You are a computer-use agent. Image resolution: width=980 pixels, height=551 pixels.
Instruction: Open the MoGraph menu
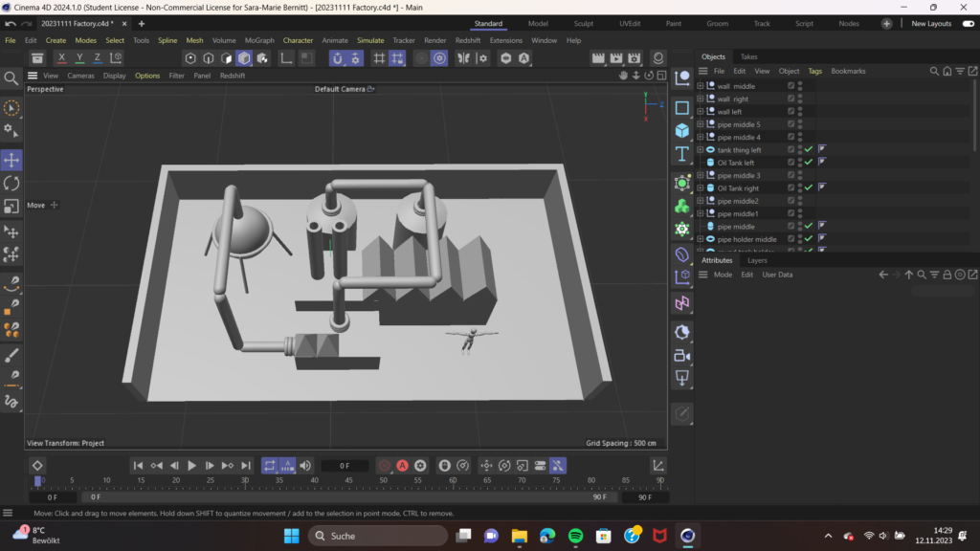pyautogui.click(x=259, y=40)
